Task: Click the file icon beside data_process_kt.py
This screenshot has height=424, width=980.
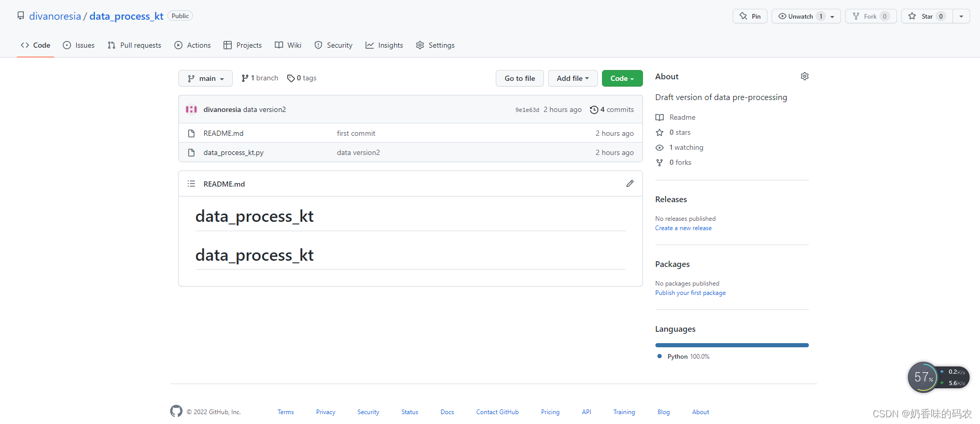Action: coord(191,152)
